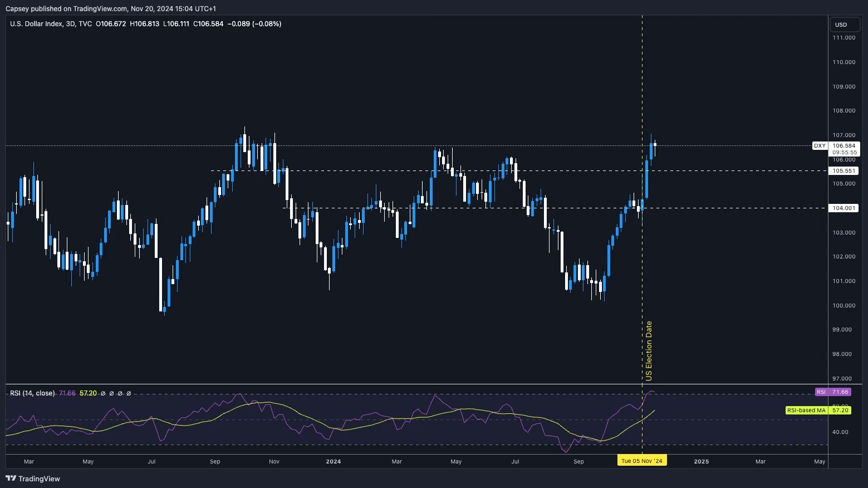This screenshot has width=868, height=488.
Task: Click the USD currency label above the price scale
Action: pyautogui.click(x=844, y=25)
